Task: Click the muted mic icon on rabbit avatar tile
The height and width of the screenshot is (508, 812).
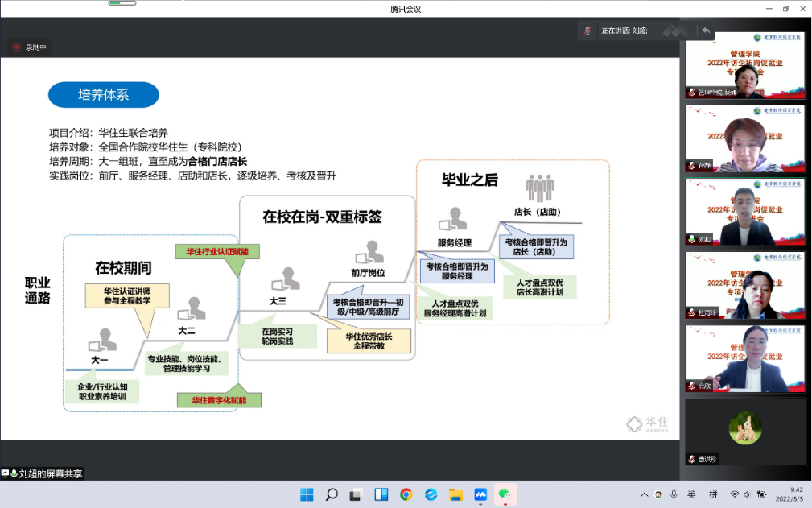Action: click(x=692, y=459)
